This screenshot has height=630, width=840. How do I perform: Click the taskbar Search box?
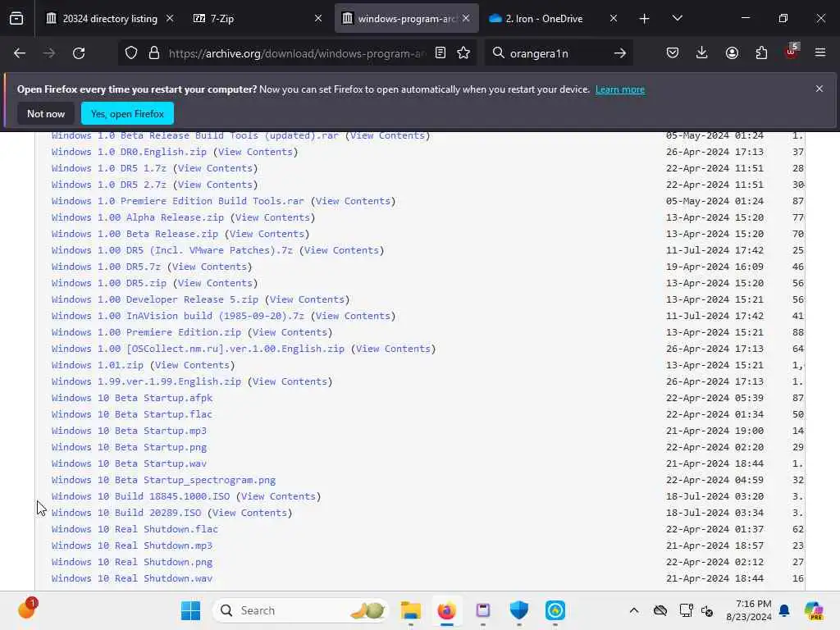(300, 610)
